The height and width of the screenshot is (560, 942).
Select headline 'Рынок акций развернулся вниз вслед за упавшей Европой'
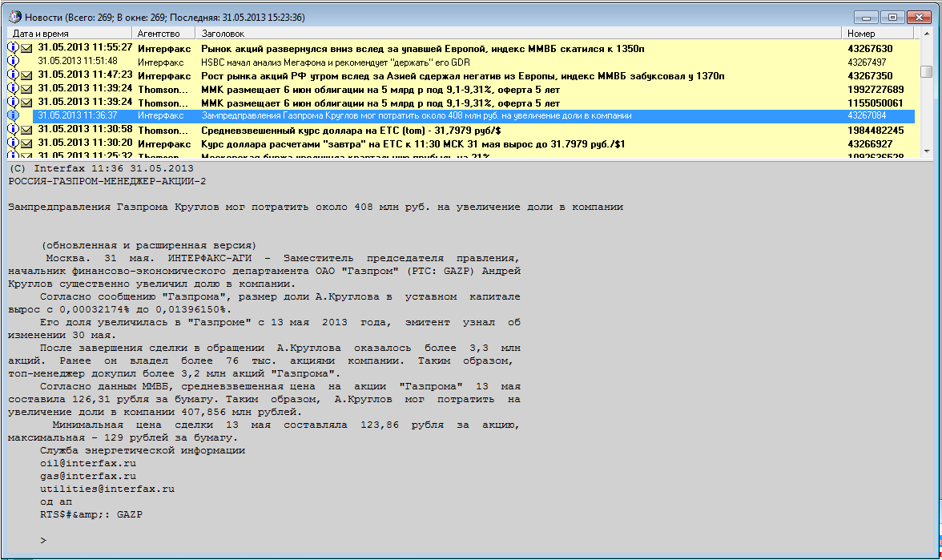coord(422,49)
